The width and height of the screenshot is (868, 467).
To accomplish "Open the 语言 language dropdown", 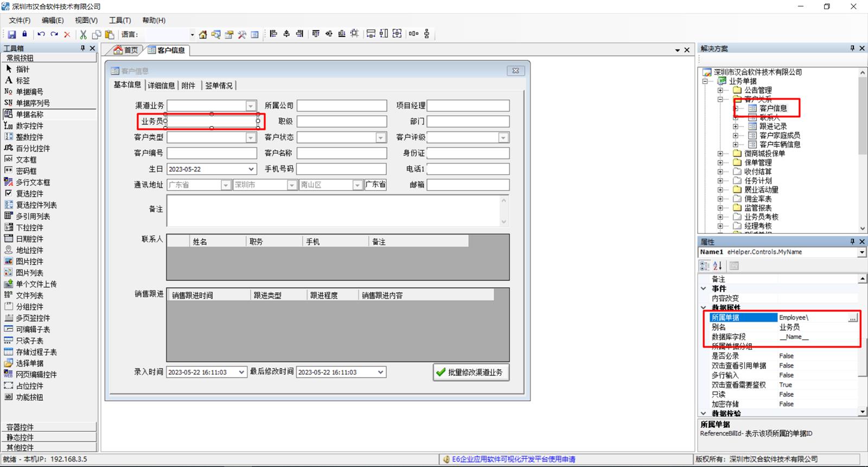I will (x=192, y=34).
